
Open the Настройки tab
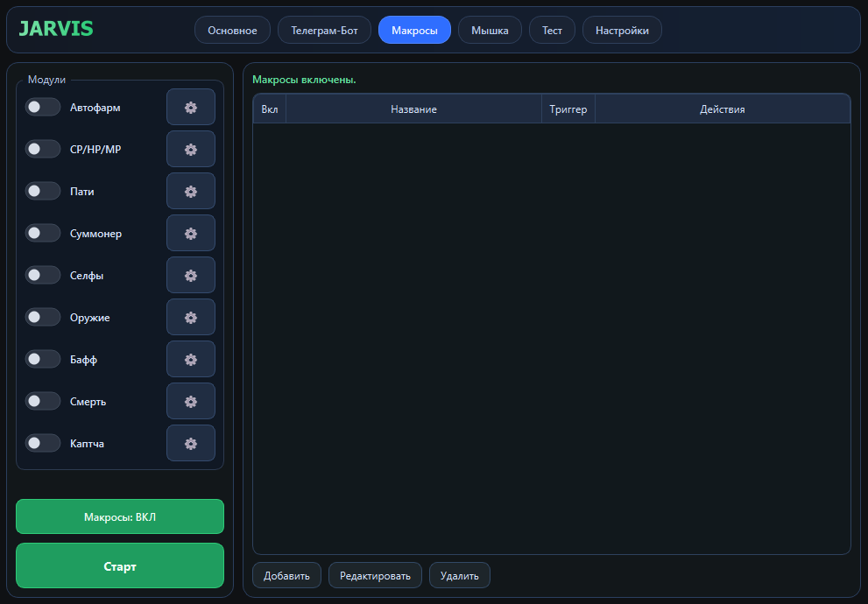point(622,31)
